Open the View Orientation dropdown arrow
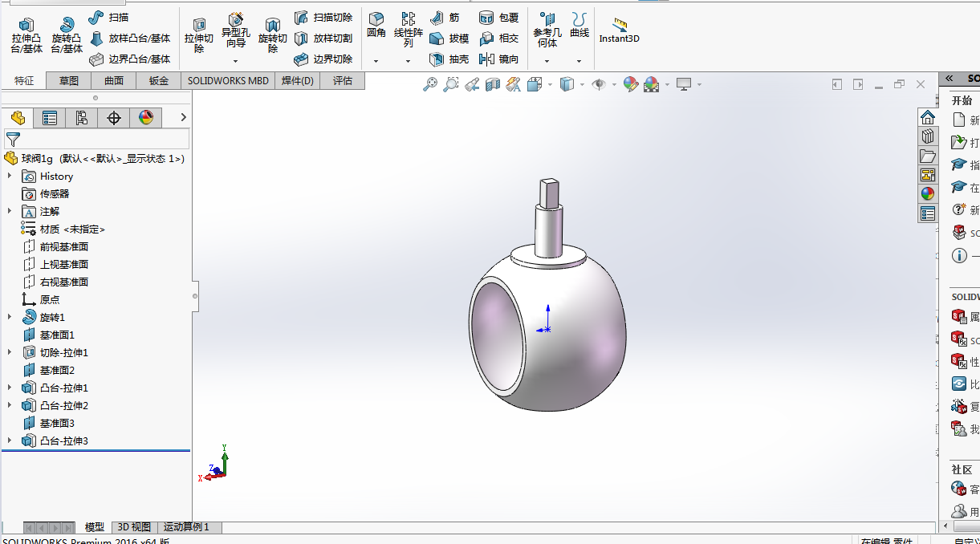The width and height of the screenshot is (980, 544). [x=550, y=84]
